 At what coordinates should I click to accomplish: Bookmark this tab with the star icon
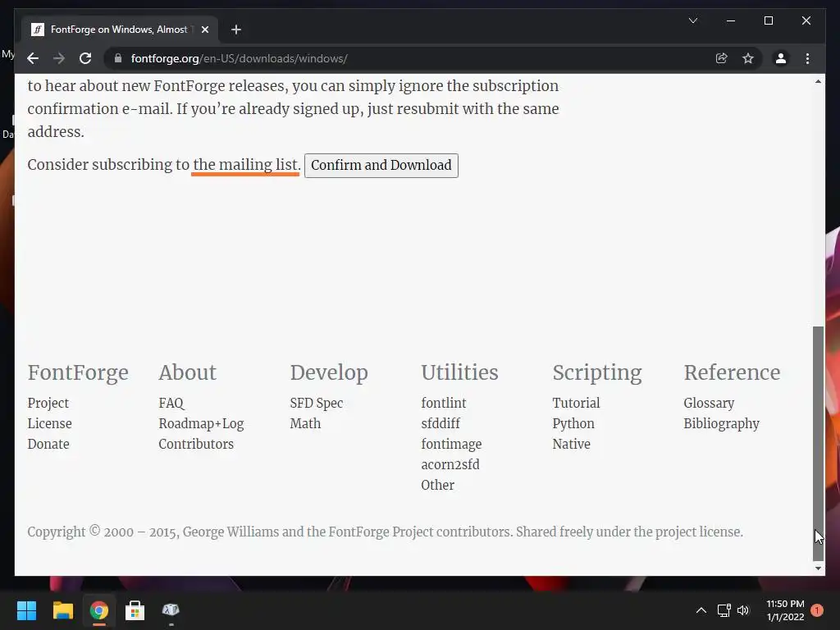point(748,58)
